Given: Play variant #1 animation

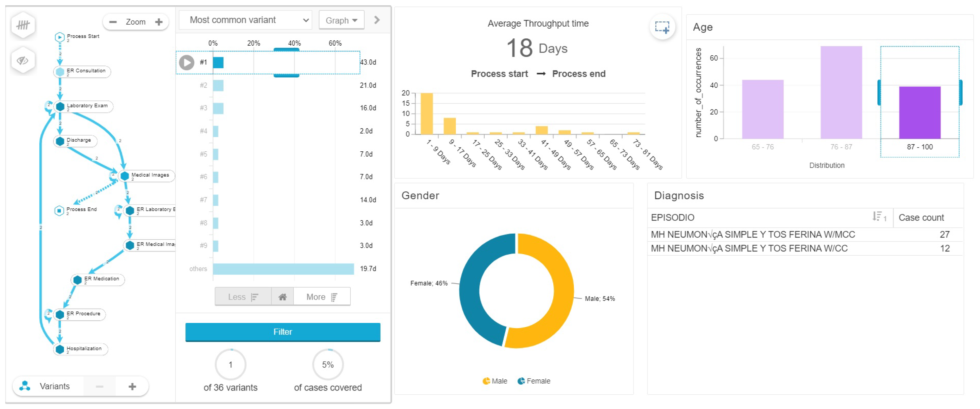Looking at the screenshot, I should pos(186,62).
